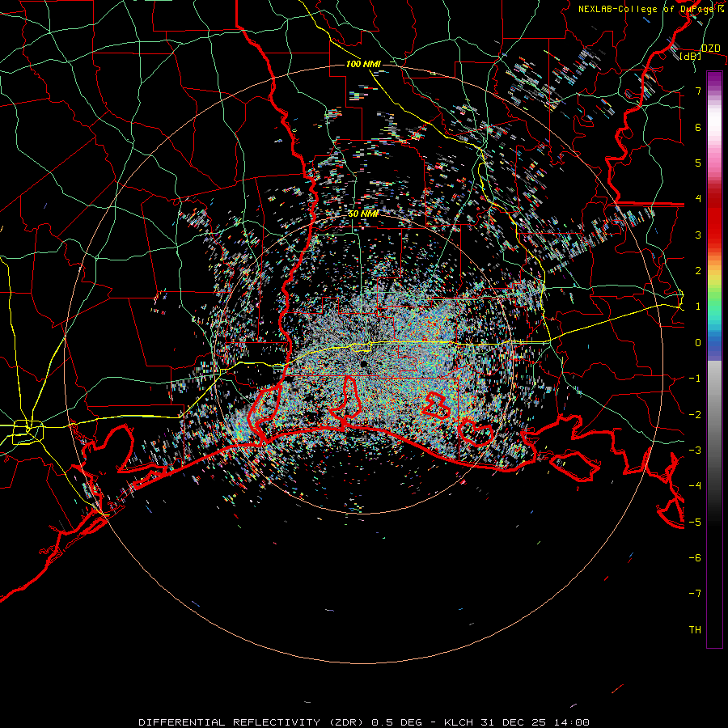Screen dimensions: 728x728
Task: Click the -7 value on color scale
Action: (695, 594)
